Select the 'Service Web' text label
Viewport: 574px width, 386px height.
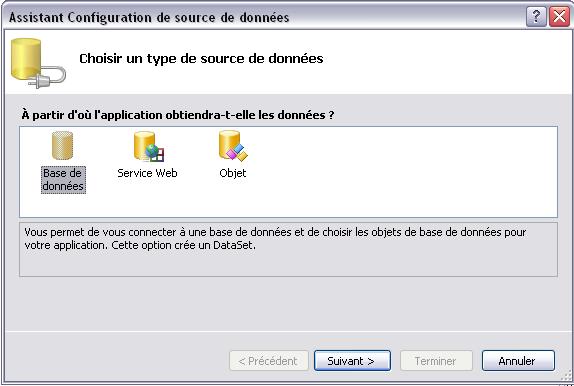pos(147,173)
